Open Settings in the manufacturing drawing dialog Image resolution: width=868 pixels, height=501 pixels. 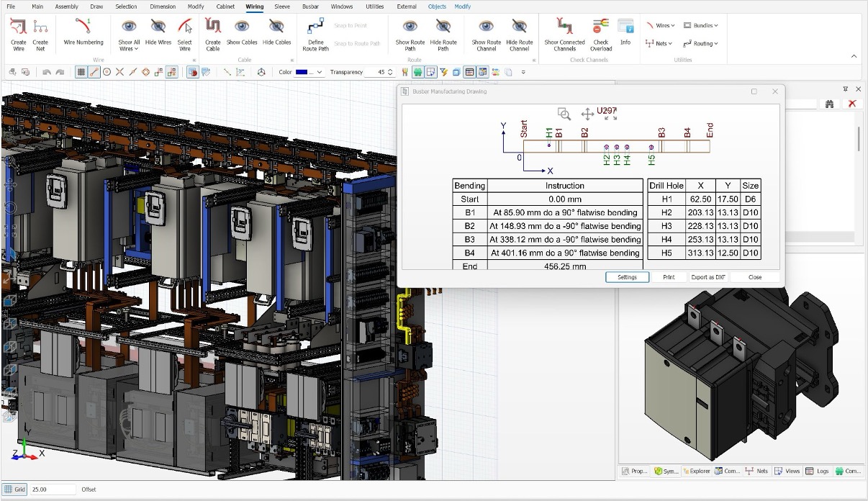626,276
